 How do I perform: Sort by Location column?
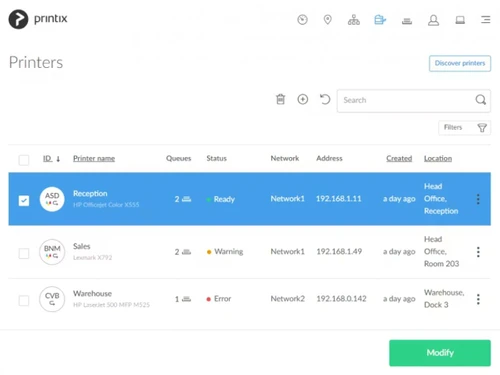coord(438,158)
